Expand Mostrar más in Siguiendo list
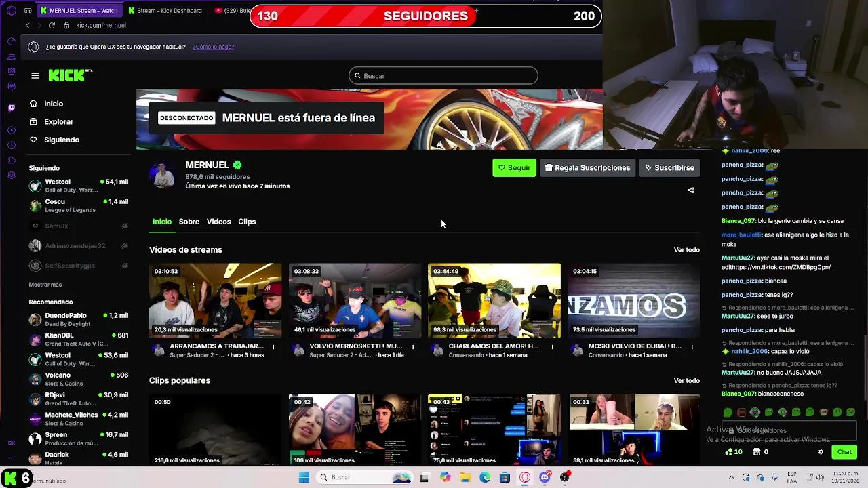The image size is (868, 488). coord(45,285)
